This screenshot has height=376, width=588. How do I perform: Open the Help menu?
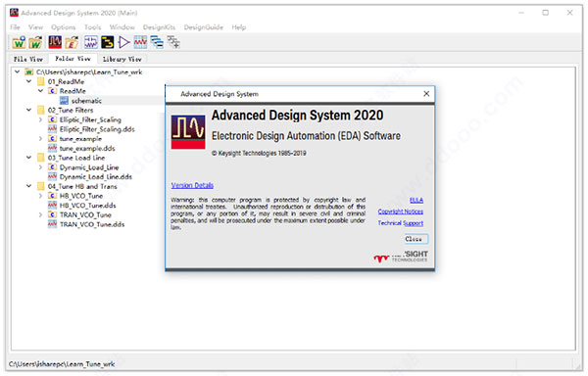click(x=239, y=27)
